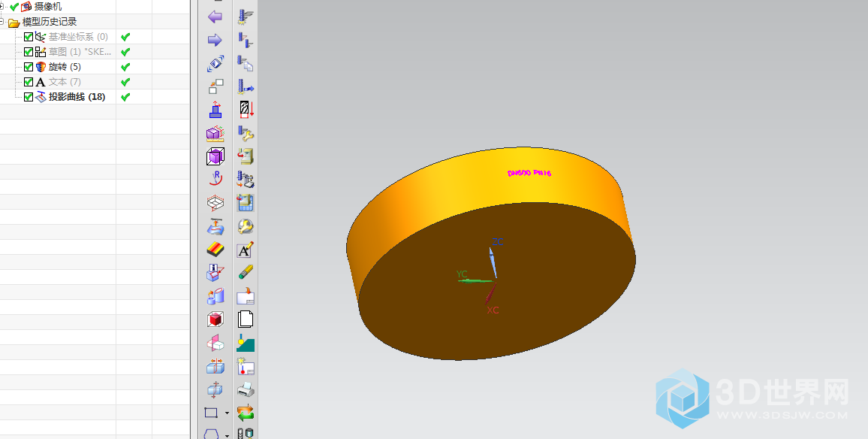The image size is (868, 439).
Task: Click the orange green swap arrows icon
Action: tap(246, 413)
